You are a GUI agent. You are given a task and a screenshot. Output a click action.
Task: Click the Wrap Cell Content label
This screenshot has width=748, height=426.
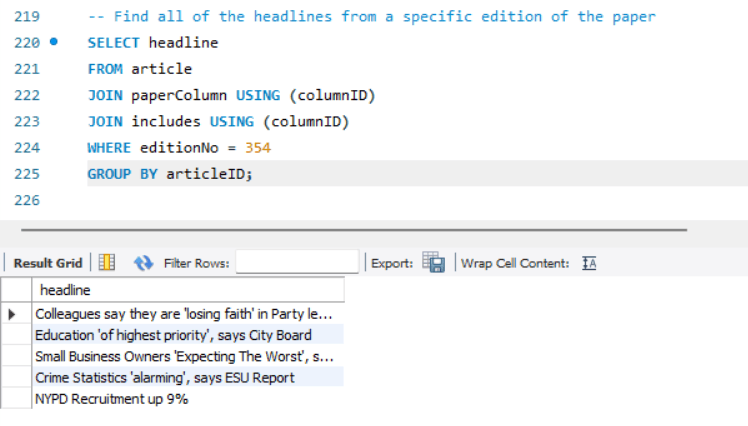point(515,263)
